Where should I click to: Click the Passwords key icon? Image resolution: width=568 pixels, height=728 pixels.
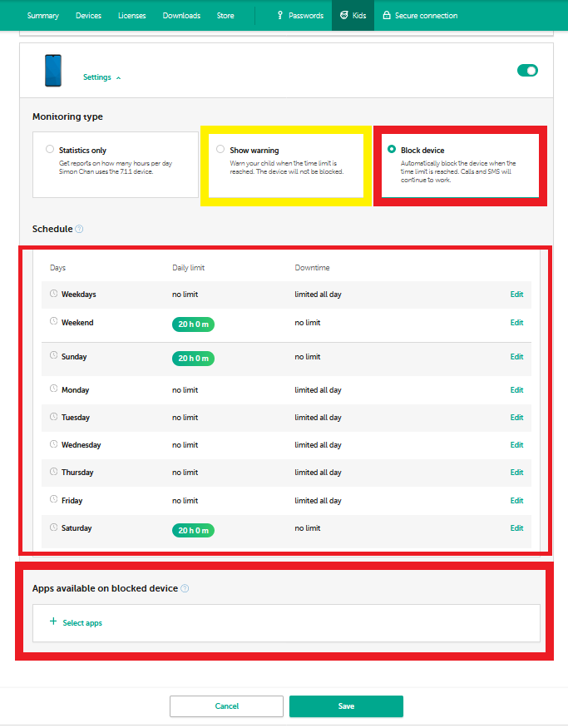279,15
